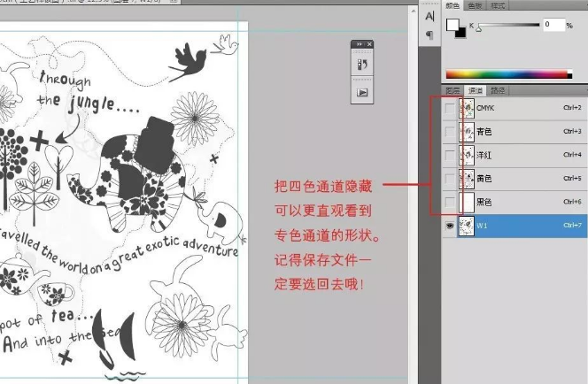The width and height of the screenshot is (588, 384).
Task: Click the 青色 channel thumbnail
Action: pos(467,132)
